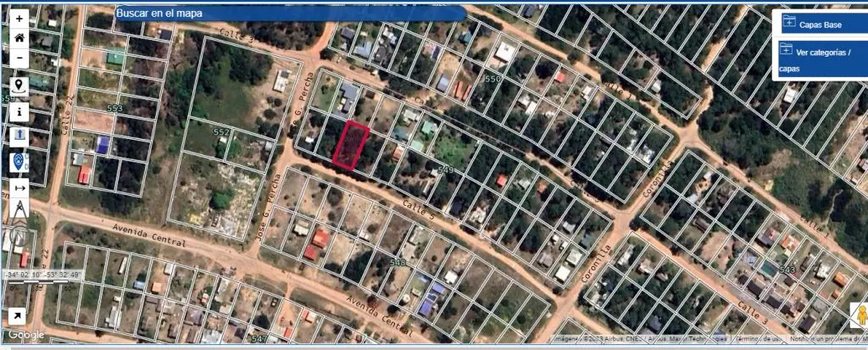
Task: Open the diagonal arrow button at bottom left
Action: (17, 316)
